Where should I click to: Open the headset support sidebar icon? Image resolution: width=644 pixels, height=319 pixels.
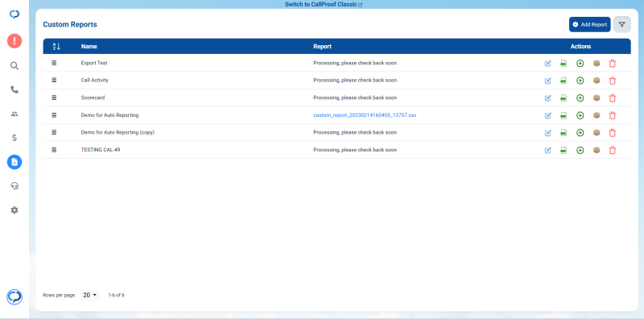click(x=14, y=186)
